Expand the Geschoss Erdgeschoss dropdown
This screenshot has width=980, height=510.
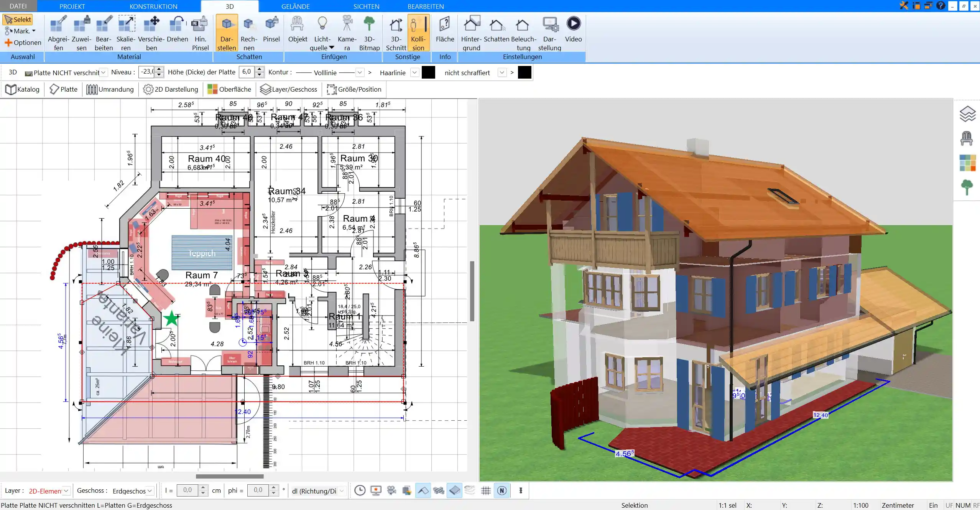tap(150, 491)
